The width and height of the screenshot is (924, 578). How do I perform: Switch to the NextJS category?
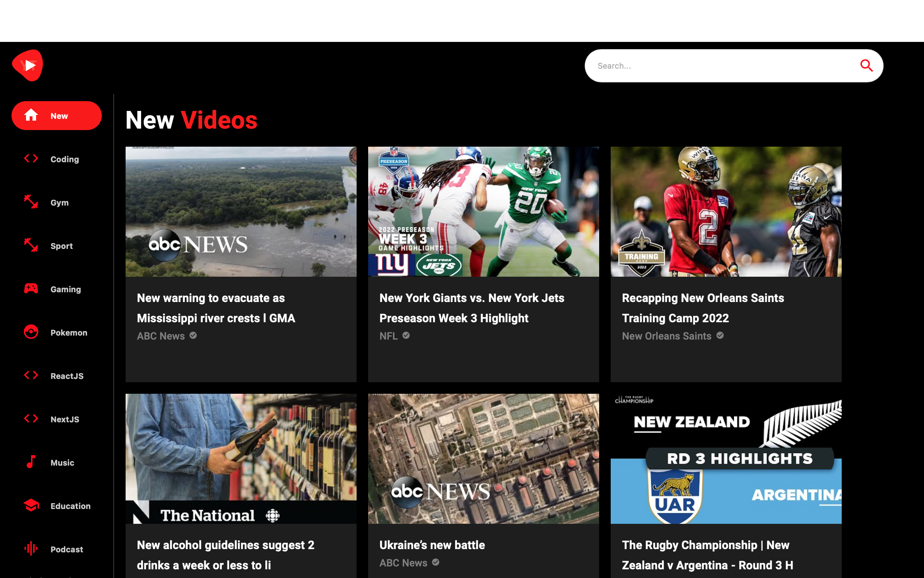point(57,419)
